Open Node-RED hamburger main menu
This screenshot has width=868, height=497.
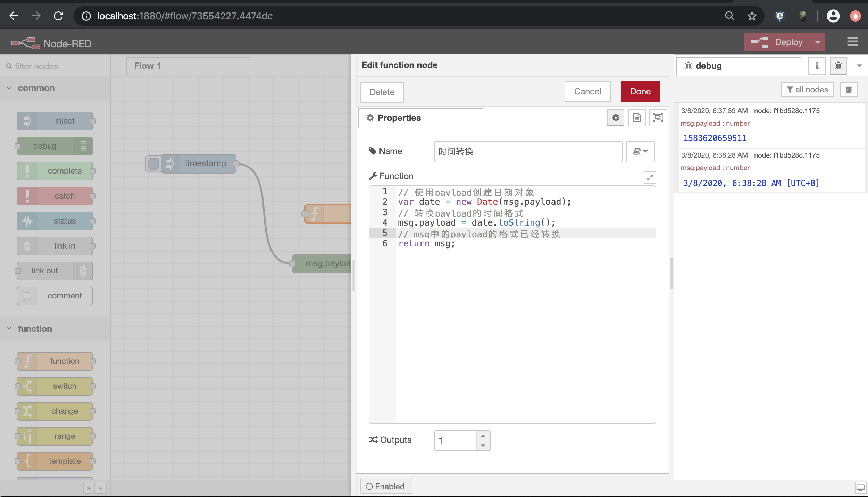coord(852,42)
